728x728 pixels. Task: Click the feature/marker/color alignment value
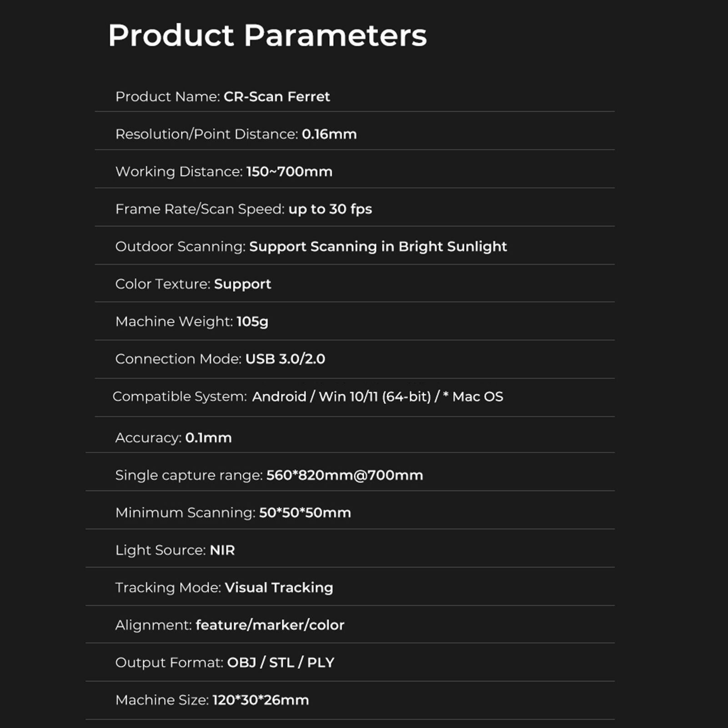(x=270, y=625)
